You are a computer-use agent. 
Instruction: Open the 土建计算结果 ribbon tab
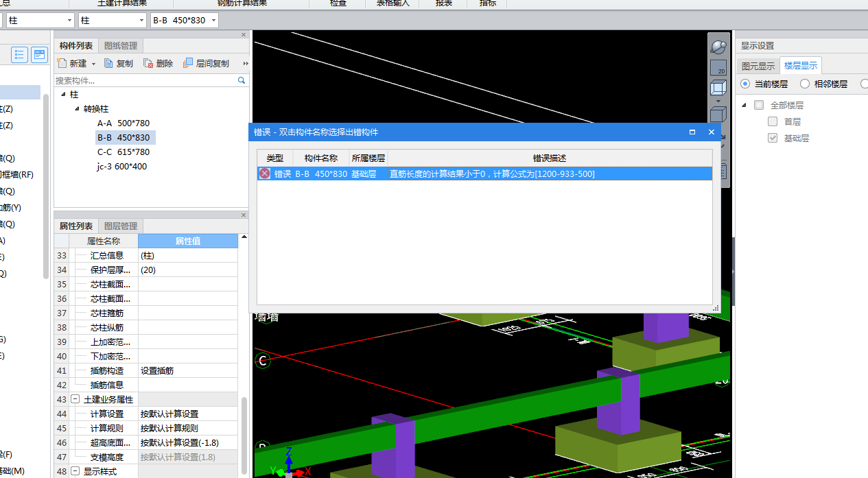122,3
